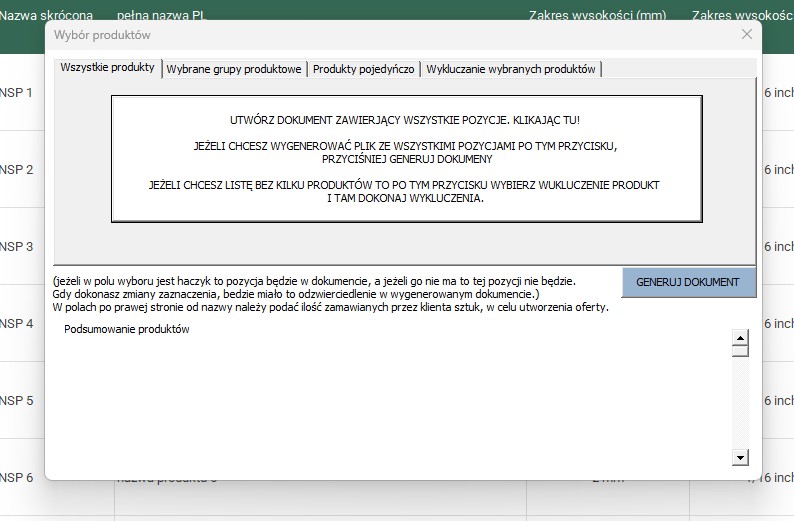Viewport: 794px width, 521px height.
Task: Click the Zakres wysokości (mm) column header
Action: tap(598, 15)
